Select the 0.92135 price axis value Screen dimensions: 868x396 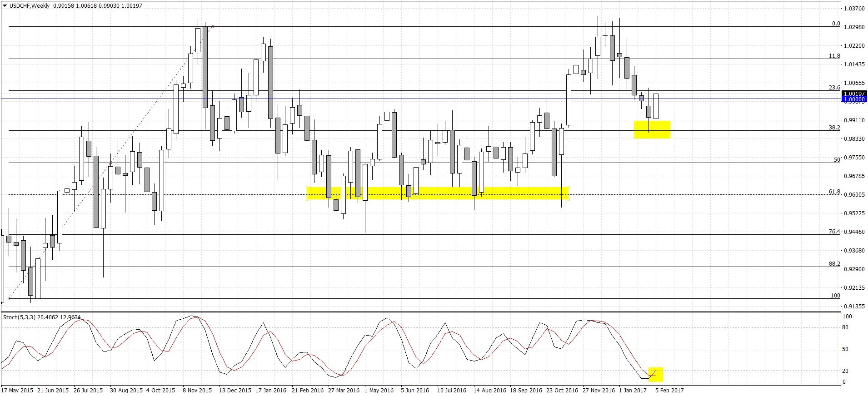point(854,287)
